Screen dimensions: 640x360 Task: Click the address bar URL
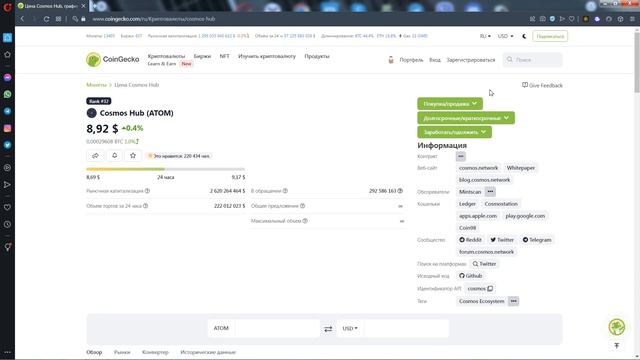[153, 19]
